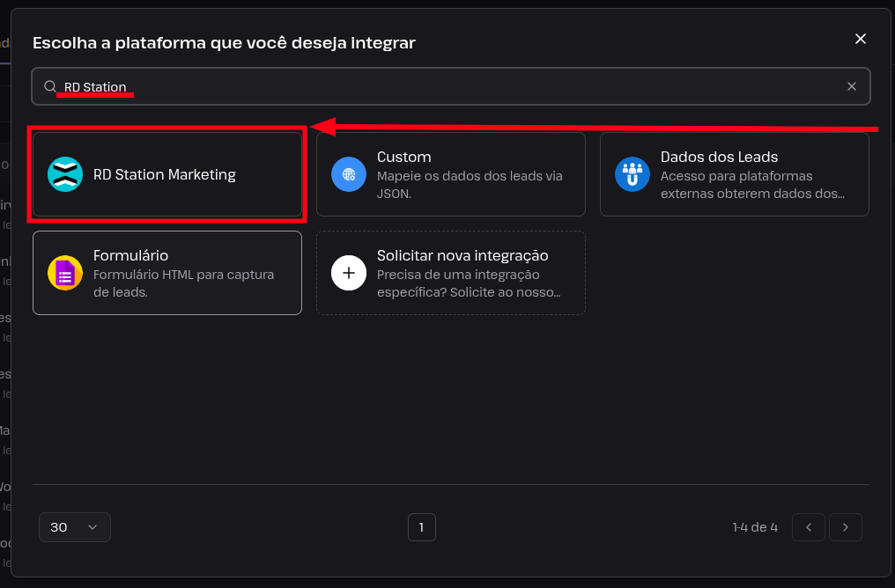895x588 pixels.
Task: Click the Formulário HTML para captura description
Action: click(x=184, y=283)
